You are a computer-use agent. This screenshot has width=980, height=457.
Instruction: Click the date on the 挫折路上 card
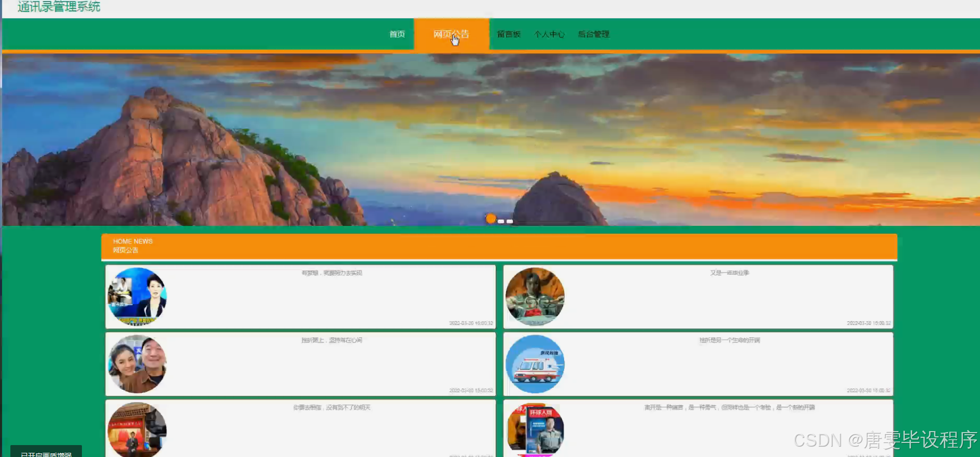(x=471, y=391)
